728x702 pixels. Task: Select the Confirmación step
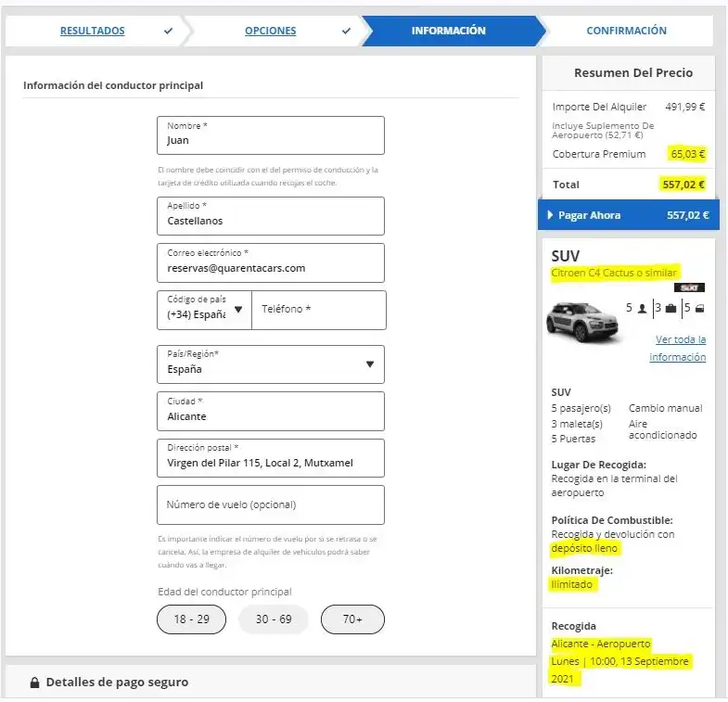[626, 31]
